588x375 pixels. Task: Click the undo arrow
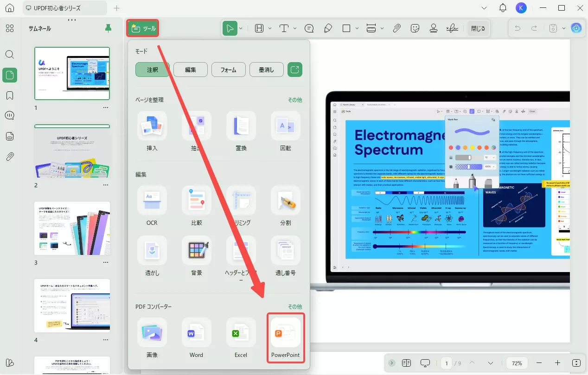click(x=518, y=28)
